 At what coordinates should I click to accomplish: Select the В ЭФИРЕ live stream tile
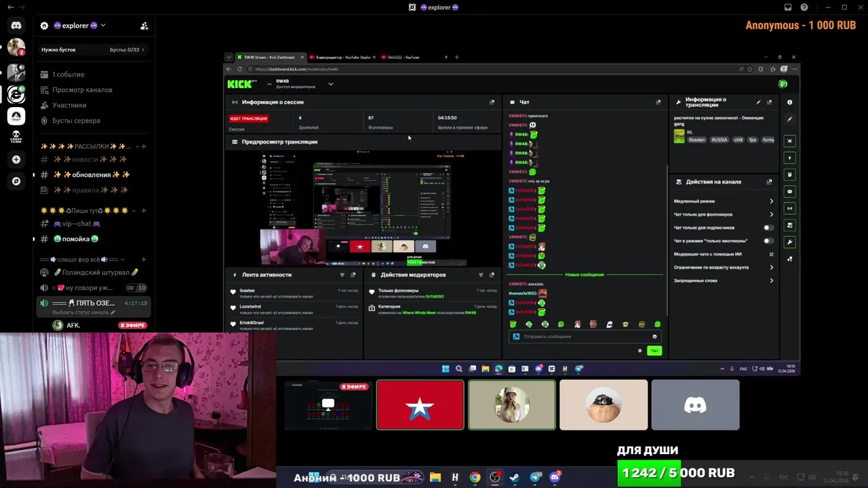coord(328,405)
